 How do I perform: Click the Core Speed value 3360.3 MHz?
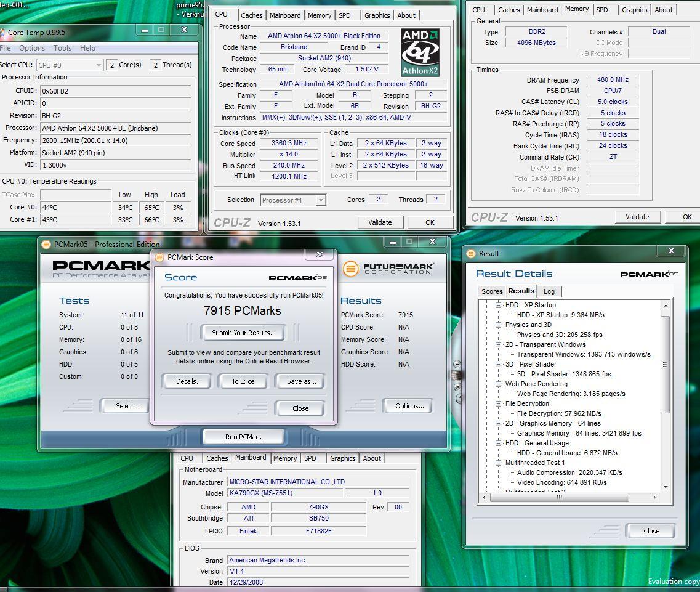pyautogui.click(x=289, y=143)
